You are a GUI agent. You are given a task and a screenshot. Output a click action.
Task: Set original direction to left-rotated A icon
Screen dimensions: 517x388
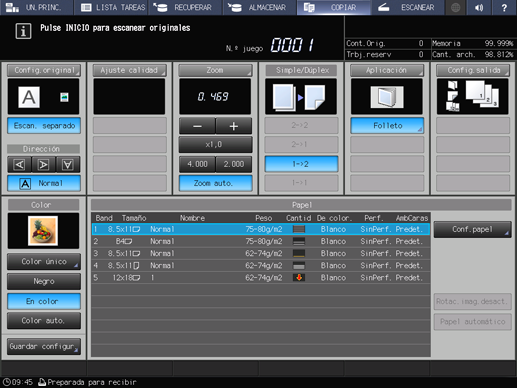tap(19, 165)
